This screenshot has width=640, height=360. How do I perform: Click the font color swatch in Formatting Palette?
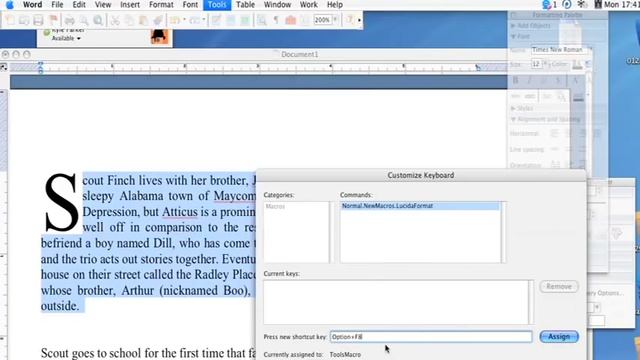[577, 64]
